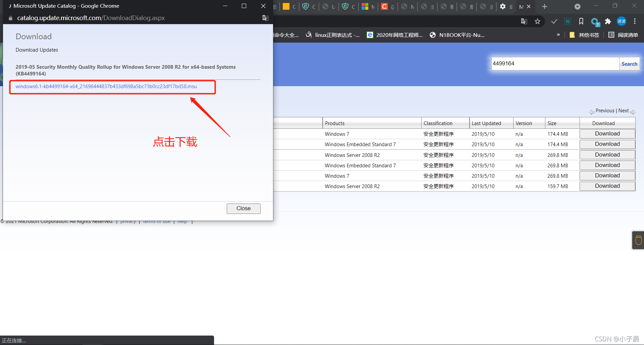Open the Extensions puzzle-piece menu
Screen dimensions: 644x345
(x=608, y=21)
